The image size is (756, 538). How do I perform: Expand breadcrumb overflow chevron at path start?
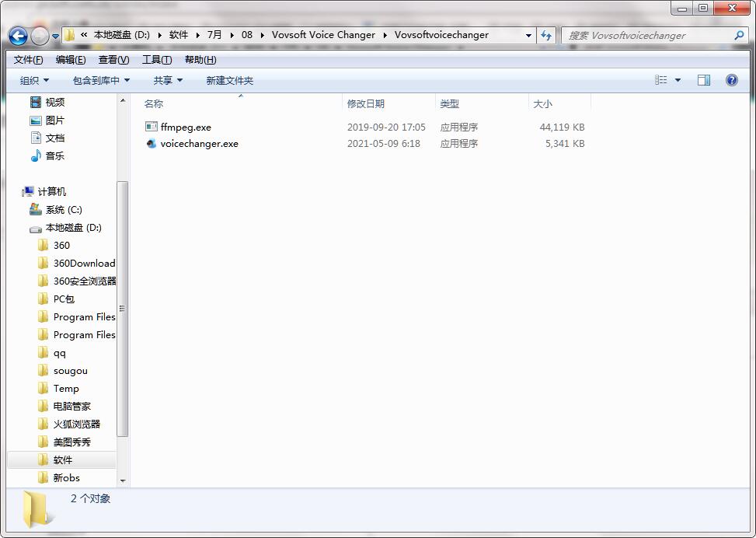(x=84, y=35)
